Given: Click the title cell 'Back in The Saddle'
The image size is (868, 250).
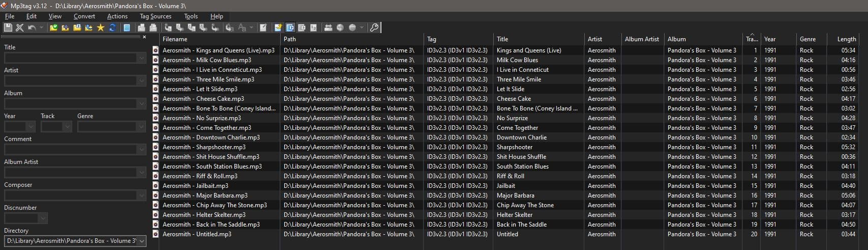Looking at the screenshot, I should (522, 225).
